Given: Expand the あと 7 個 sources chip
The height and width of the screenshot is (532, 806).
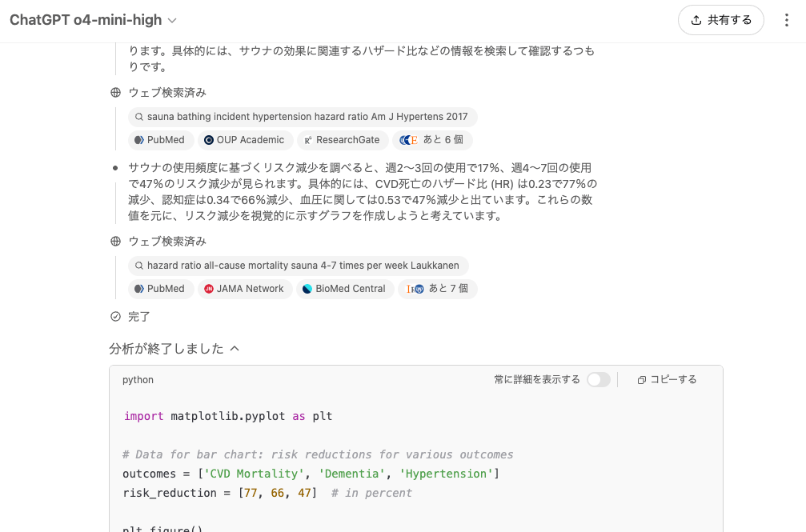Looking at the screenshot, I should pyautogui.click(x=438, y=289).
